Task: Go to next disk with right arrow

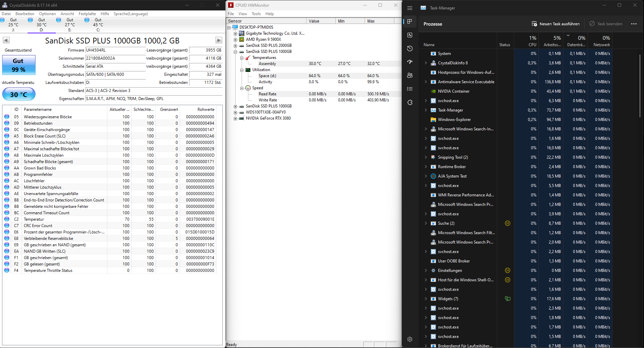Action: pos(219,40)
